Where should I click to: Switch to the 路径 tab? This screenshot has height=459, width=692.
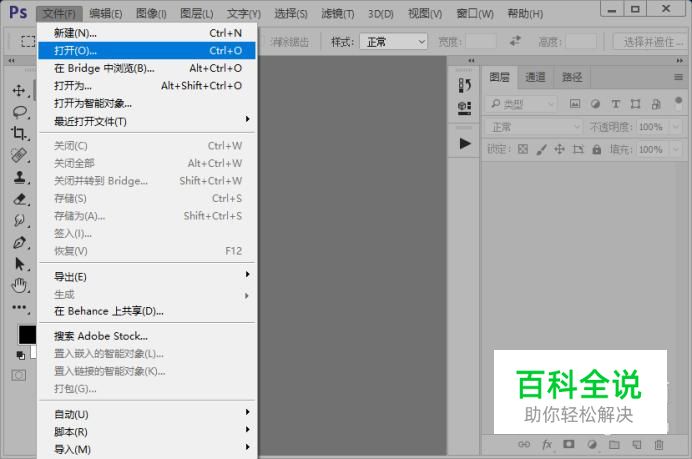tap(572, 77)
